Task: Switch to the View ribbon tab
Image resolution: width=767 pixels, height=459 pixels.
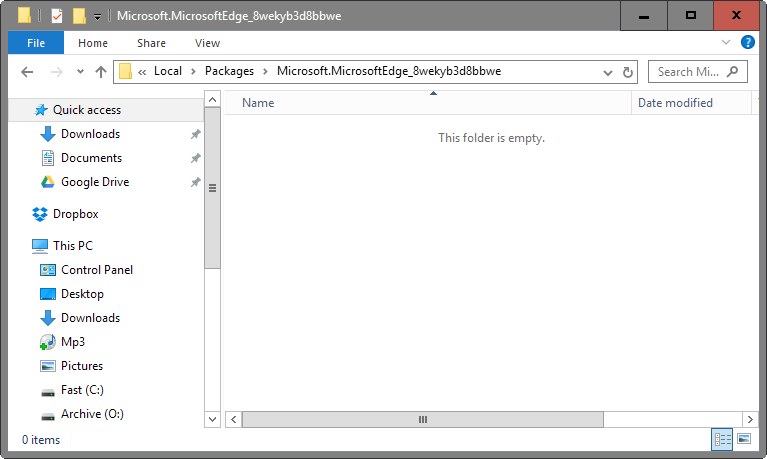Action: coord(207,43)
